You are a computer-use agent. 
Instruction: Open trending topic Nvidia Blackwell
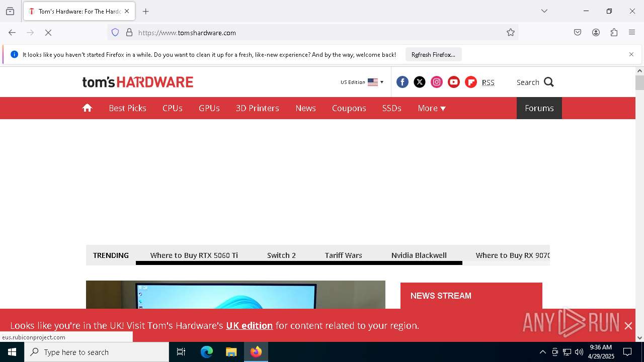pyautogui.click(x=419, y=255)
